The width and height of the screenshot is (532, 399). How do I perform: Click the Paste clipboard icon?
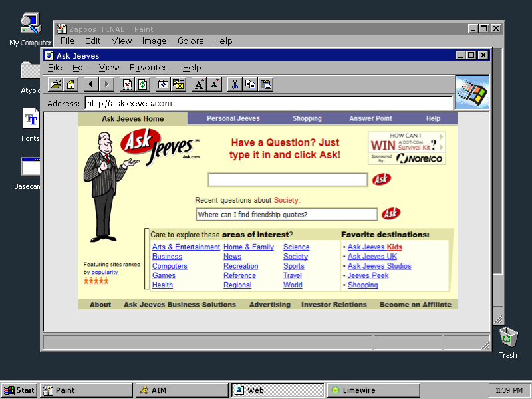266,84
